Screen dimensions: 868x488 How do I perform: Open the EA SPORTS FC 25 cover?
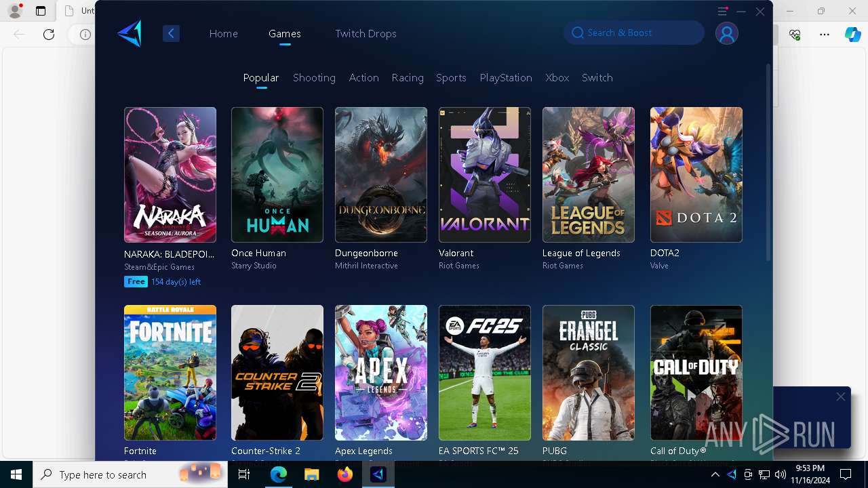[x=485, y=373]
